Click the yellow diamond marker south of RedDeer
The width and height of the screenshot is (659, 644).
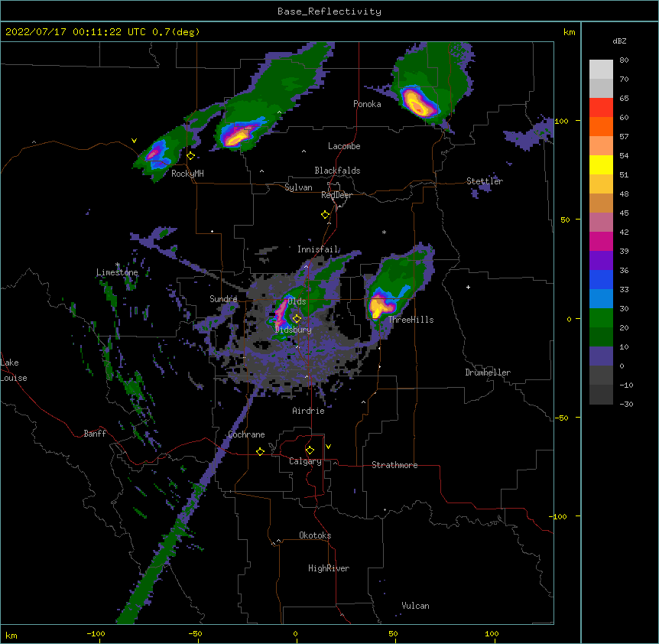pos(326,215)
